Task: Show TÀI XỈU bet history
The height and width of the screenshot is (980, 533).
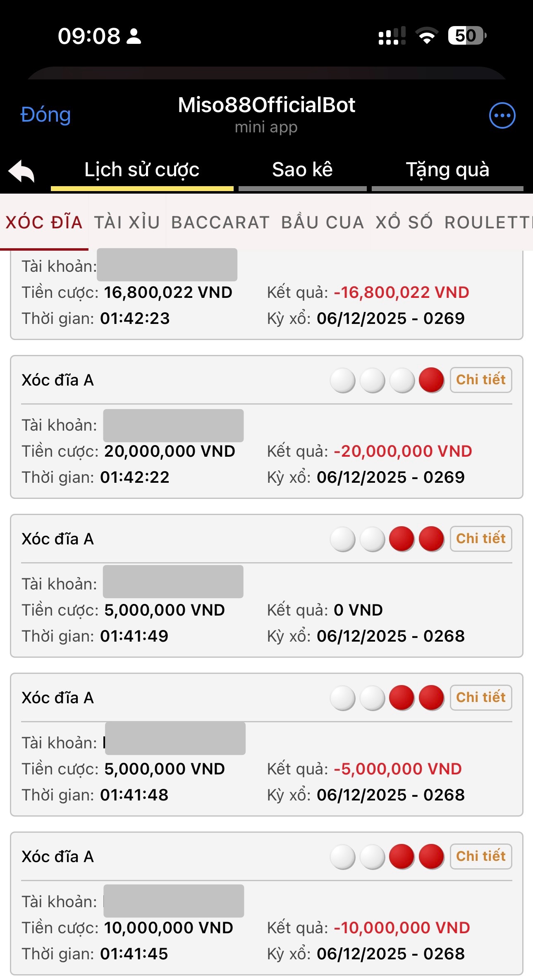Action: point(127,223)
